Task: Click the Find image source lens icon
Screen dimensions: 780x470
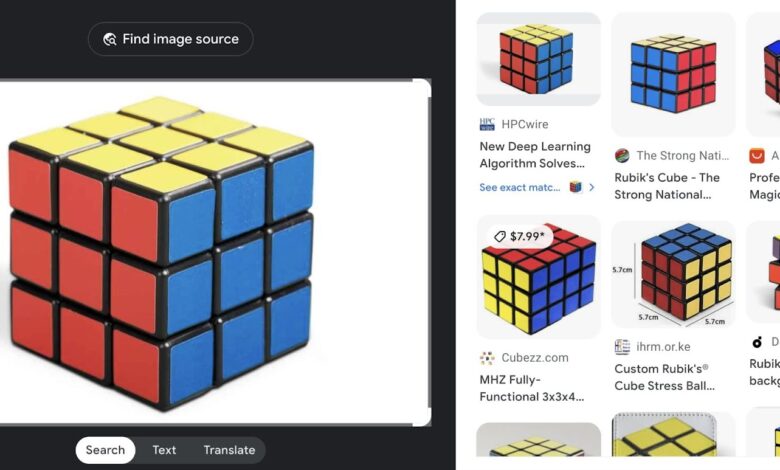Action: 109,40
